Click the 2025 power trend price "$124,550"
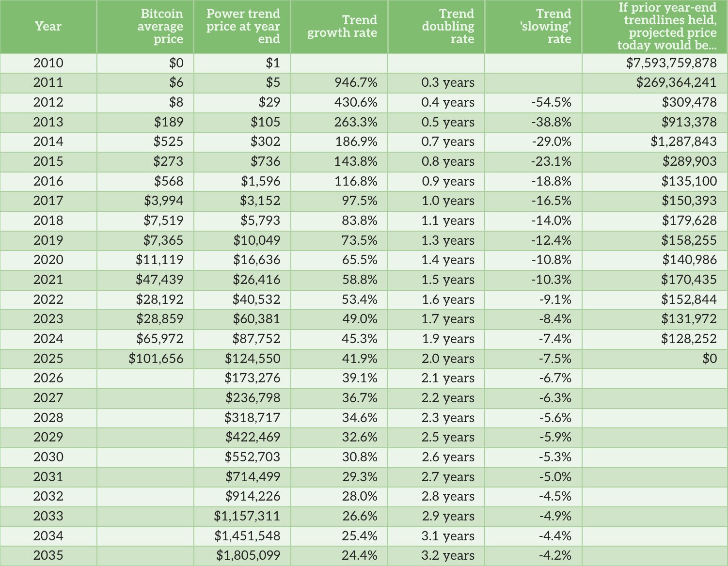Image resolution: width=728 pixels, height=566 pixels. [253, 359]
